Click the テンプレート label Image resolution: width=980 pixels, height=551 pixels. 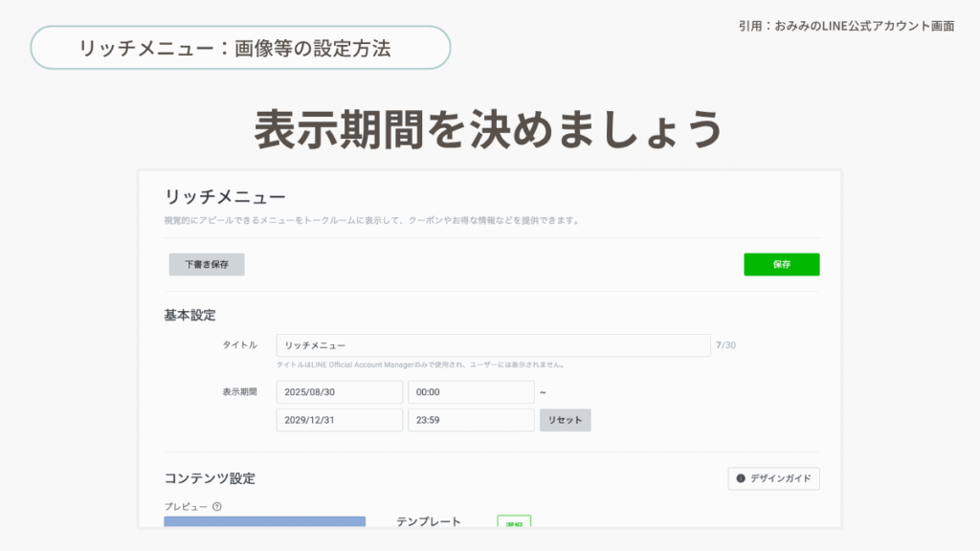[x=428, y=521]
